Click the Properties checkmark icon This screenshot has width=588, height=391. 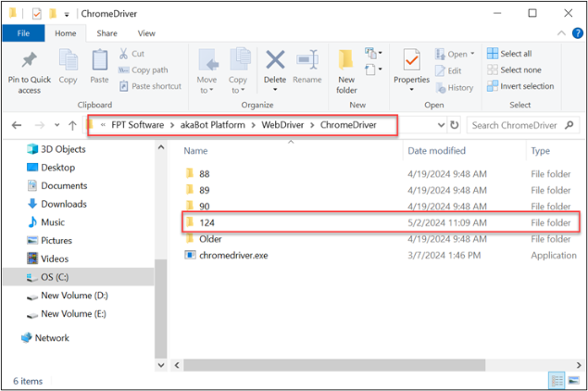click(x=411, y=60)
